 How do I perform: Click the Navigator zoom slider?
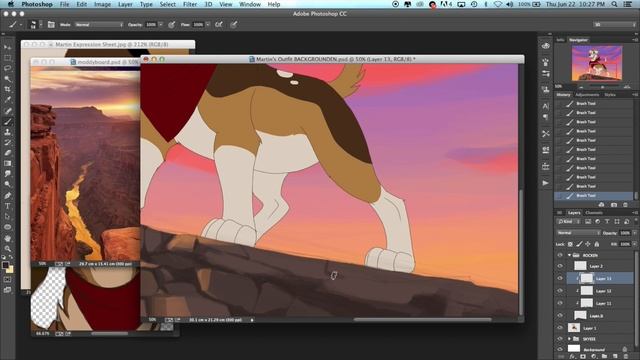602,87
